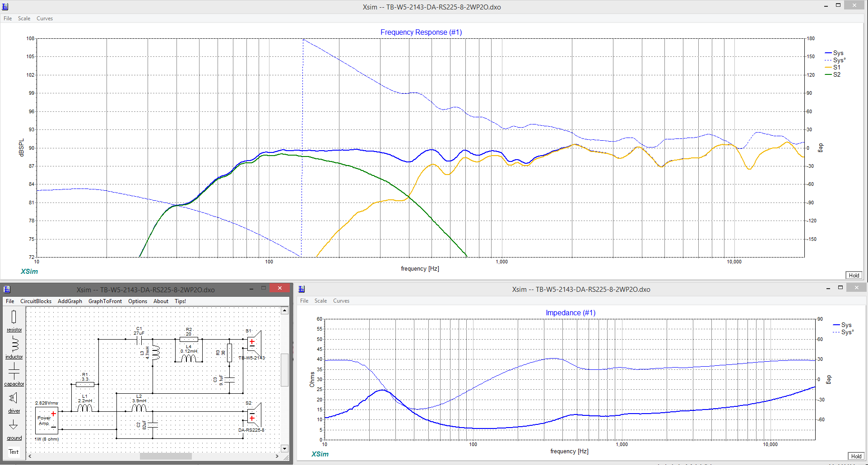This screenshot has width=868, height=465.
Task: Open the About menu
Action: pyautogui.click(x=161, y=301)
